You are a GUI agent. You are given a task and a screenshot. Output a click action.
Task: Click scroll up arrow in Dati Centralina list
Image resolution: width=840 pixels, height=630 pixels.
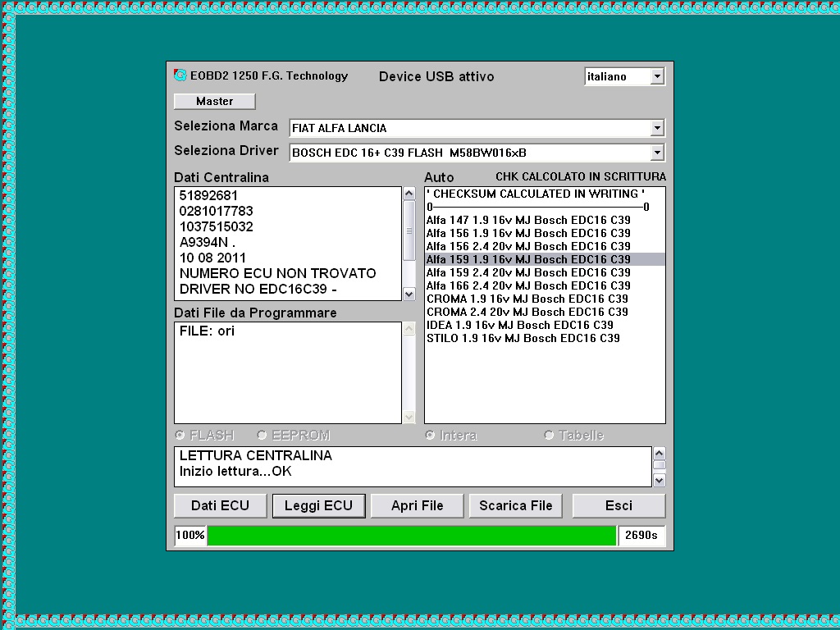(409, 194)
